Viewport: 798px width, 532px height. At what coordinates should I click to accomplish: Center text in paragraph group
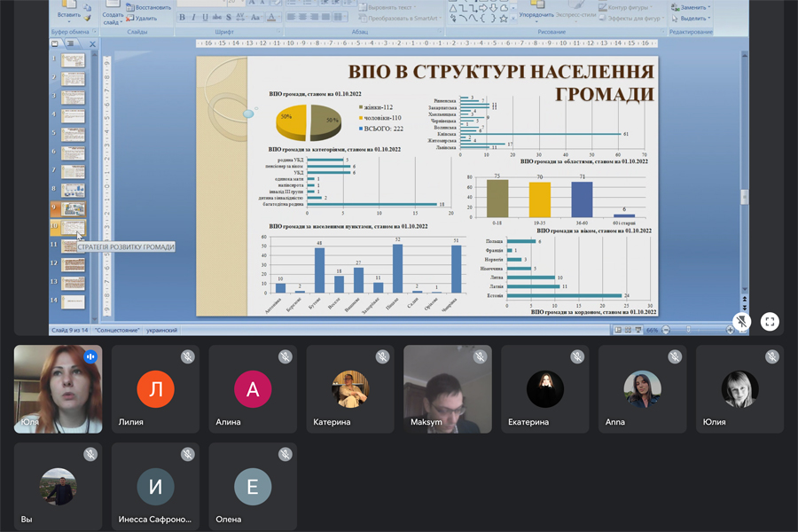pyautogui.click(x=303, y=17)
